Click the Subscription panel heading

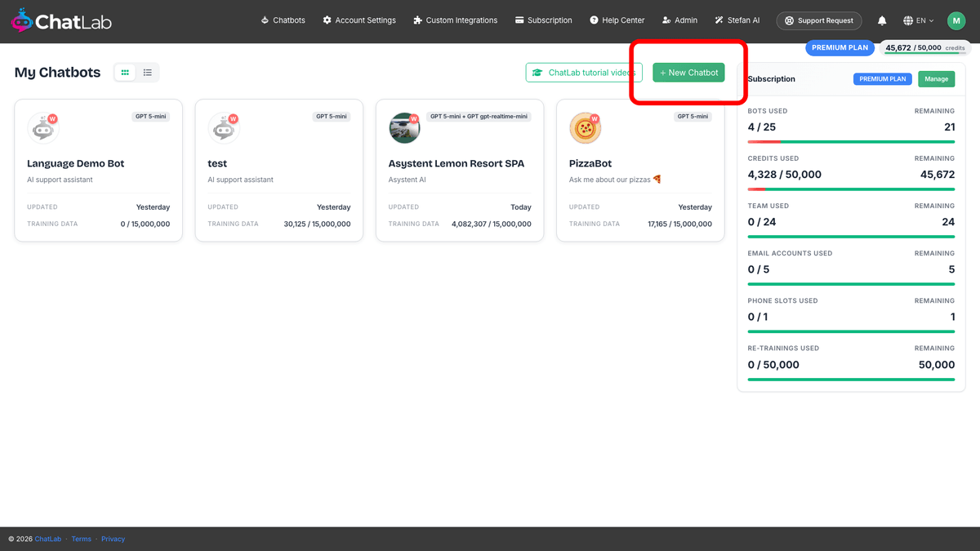pyautogui.click(x=772, y=79)
